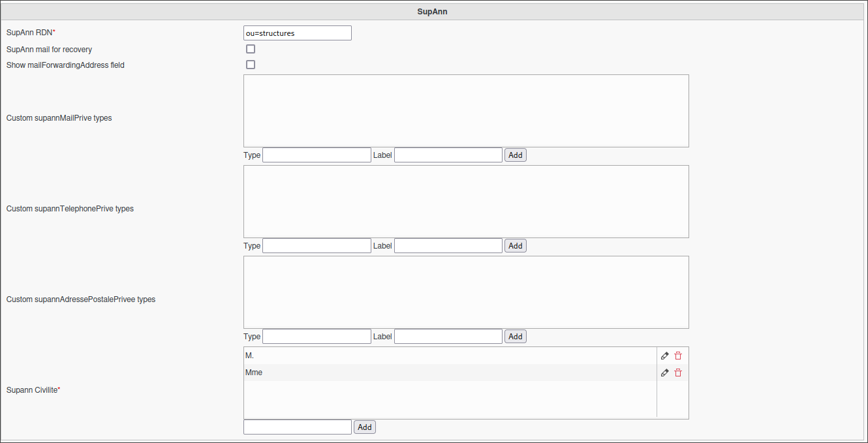Click the 'Show mailForwardingAddress field' label
The width and height of the screenshot is (868, 443).
tap(65, 65)
